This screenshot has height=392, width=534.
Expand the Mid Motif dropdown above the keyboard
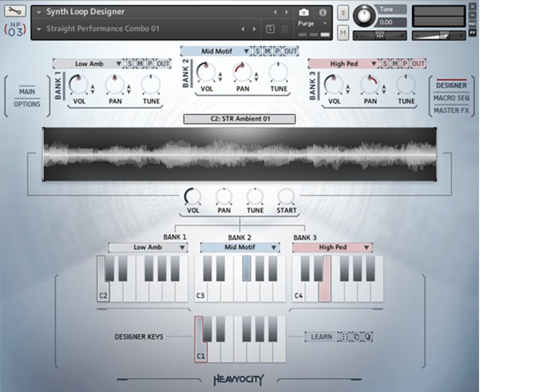coord(240,247)
